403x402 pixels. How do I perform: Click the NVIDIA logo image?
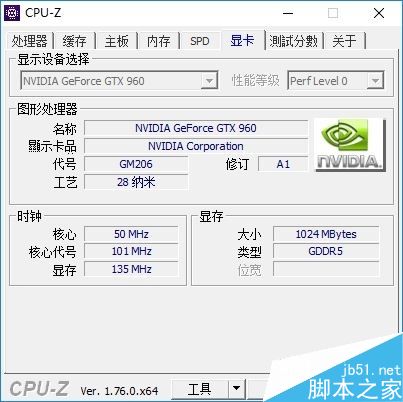[350, 145]
